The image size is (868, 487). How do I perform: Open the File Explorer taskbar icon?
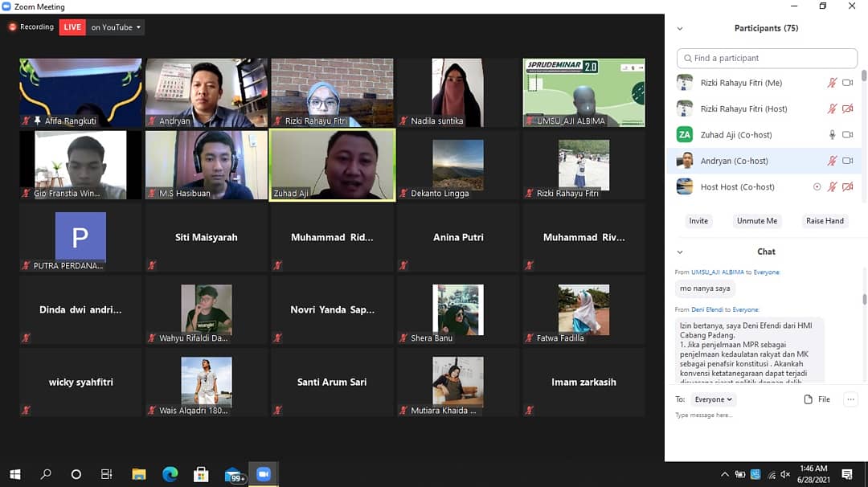point(138,474)
